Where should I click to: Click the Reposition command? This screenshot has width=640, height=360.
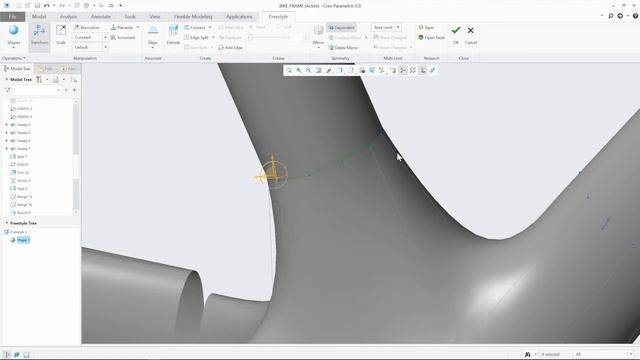[x=87, y=27]
